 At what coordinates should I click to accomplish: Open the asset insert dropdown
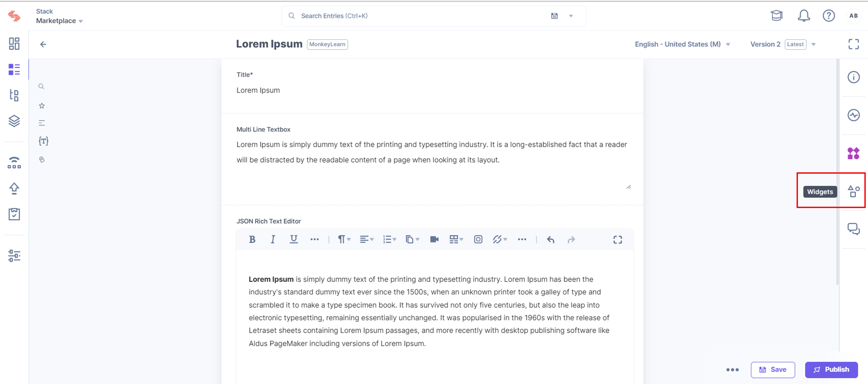tap(412, 239)
